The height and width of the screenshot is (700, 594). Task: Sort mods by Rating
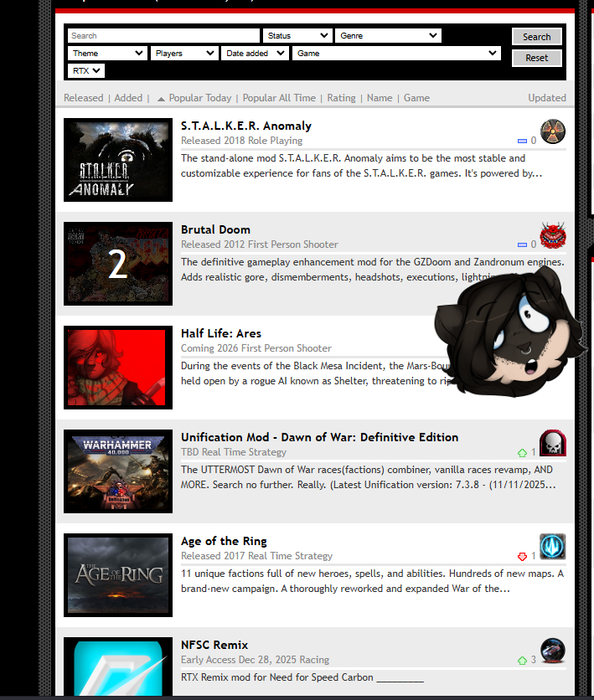[341, 98]
